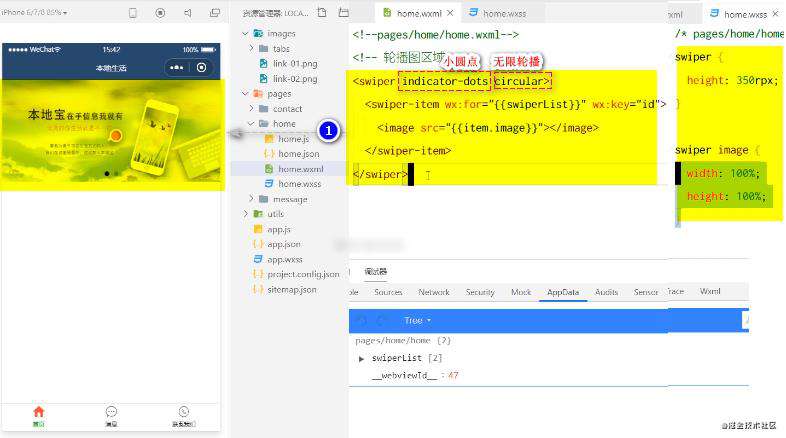
Task: Open the Wxml debugger tab
Action: [x=710, y=291]
